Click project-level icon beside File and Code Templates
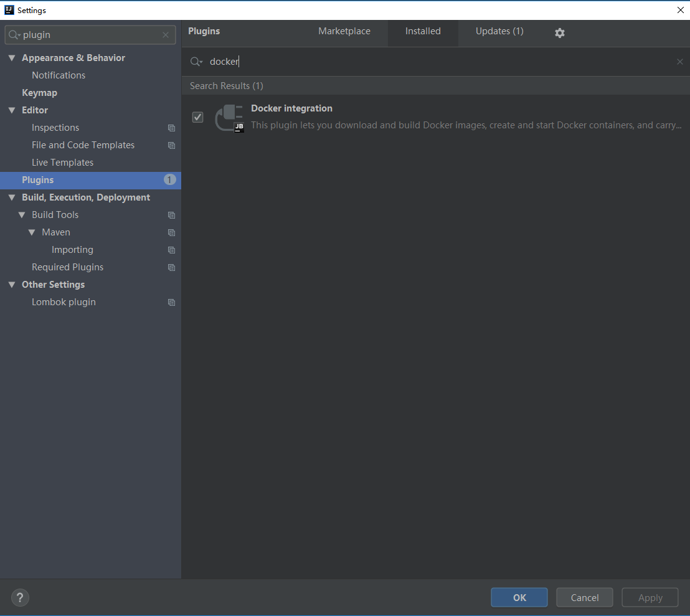 pos(172,145)
